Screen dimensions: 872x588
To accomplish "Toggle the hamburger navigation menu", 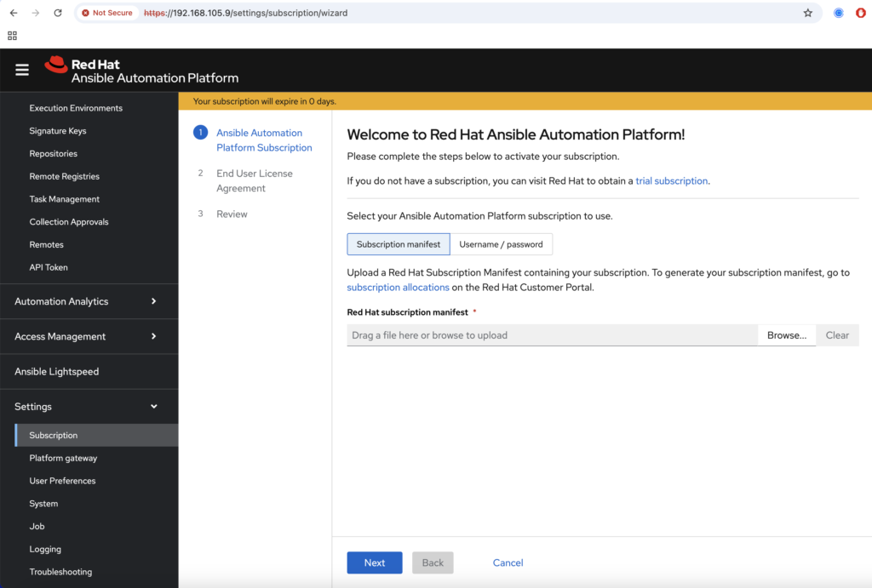I will (22, 70).
